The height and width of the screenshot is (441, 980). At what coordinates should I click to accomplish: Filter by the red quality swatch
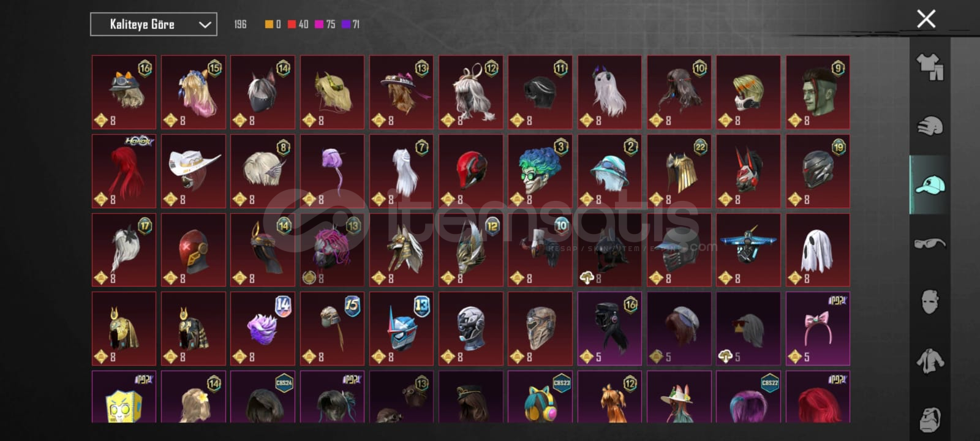tap(292, 24)
